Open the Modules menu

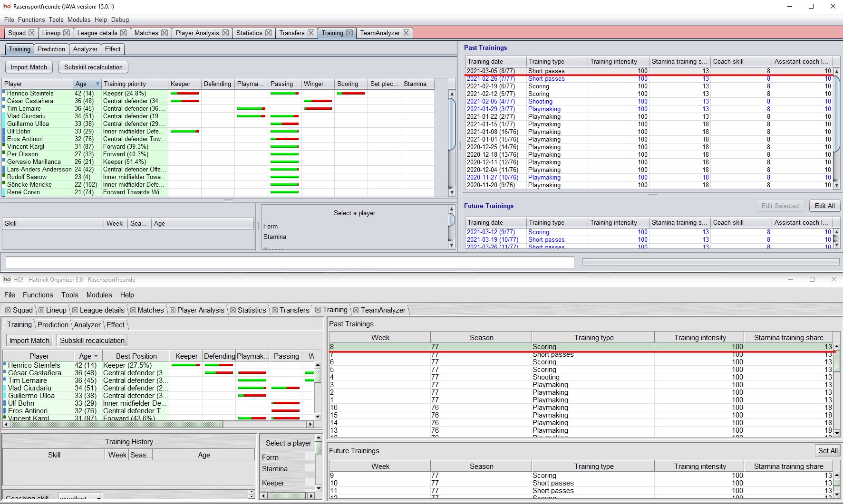click(79, 19)
